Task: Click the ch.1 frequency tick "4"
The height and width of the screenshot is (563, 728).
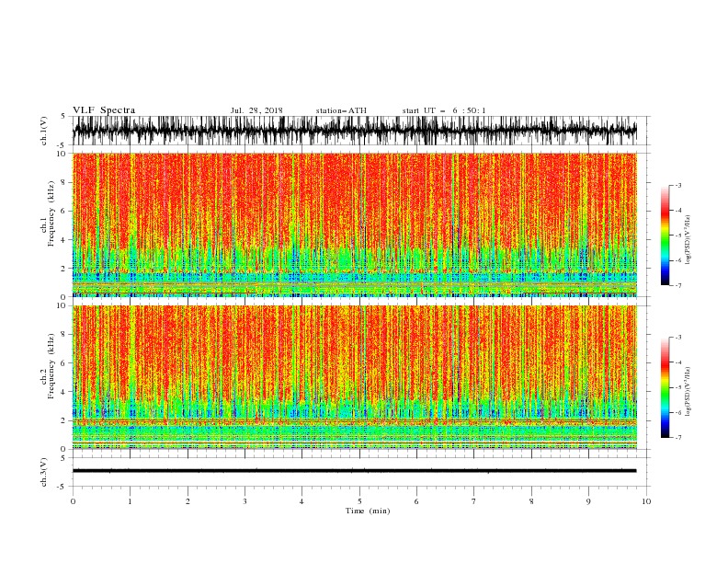Action: [63, 240]
